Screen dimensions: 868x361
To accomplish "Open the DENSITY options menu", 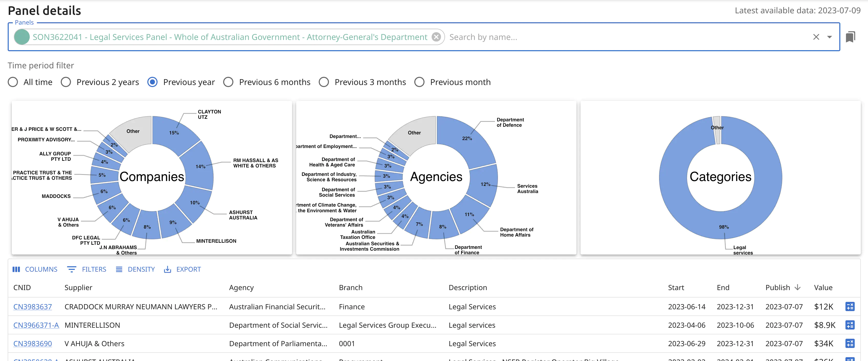I will 136,269.
